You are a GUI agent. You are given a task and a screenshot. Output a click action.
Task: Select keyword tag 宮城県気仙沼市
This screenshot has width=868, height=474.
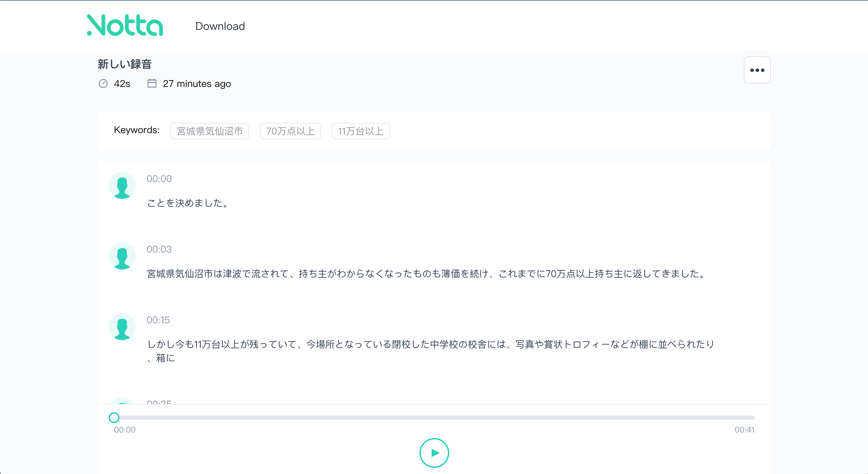point(210,131)
